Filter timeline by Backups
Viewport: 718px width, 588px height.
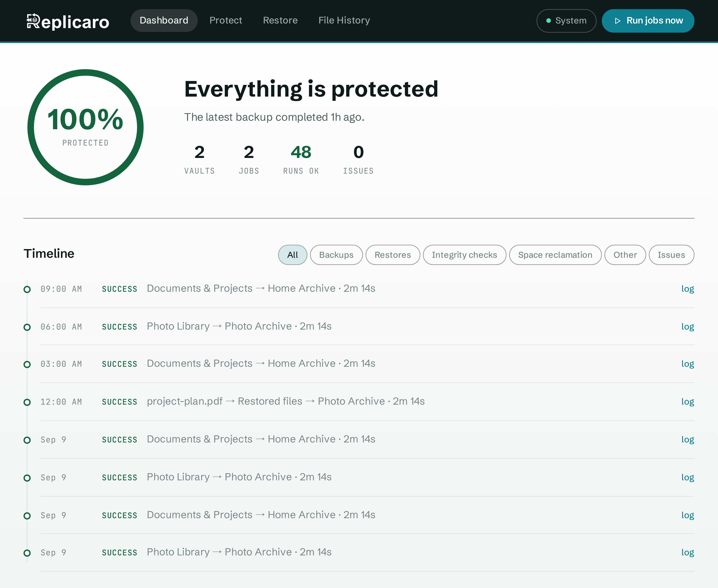(x=336, y=255)
